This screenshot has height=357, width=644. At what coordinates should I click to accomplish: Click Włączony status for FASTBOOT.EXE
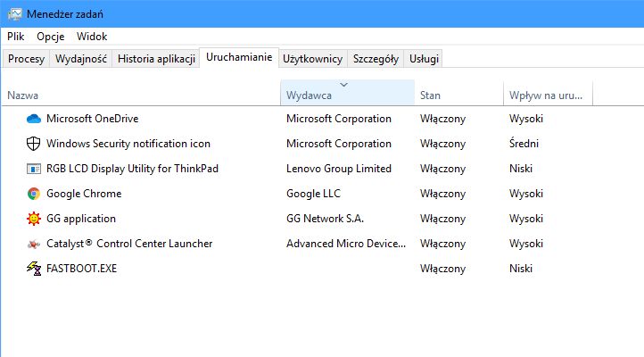pos(442,269)
